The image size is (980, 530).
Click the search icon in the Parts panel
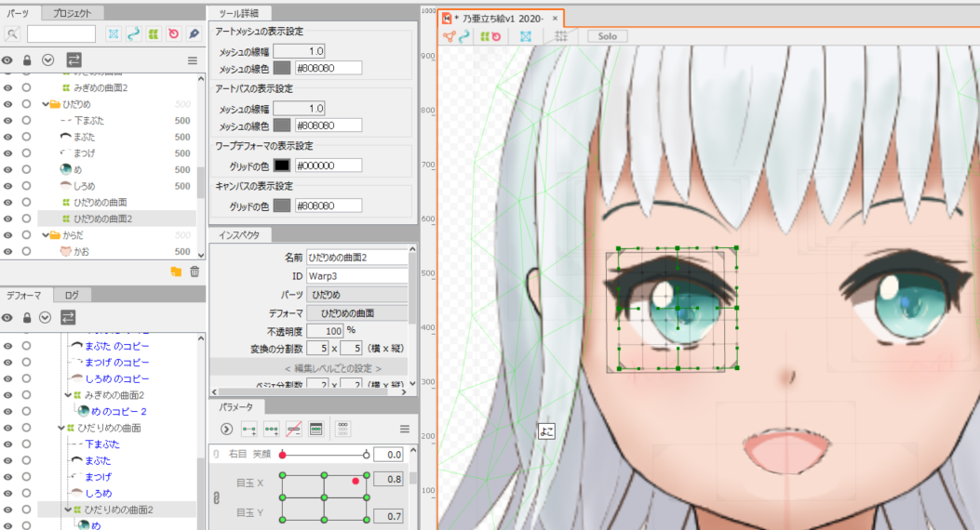pyautogui.click(x=12, y=33)
